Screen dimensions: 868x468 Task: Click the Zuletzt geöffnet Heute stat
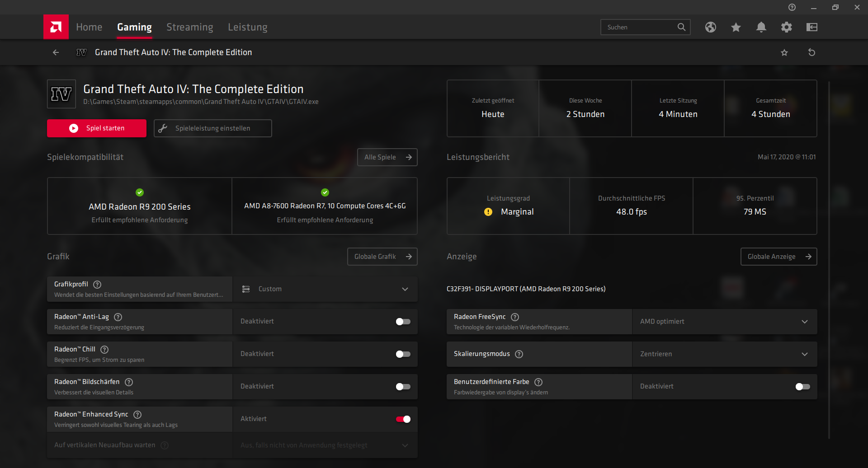coord(493,108)
